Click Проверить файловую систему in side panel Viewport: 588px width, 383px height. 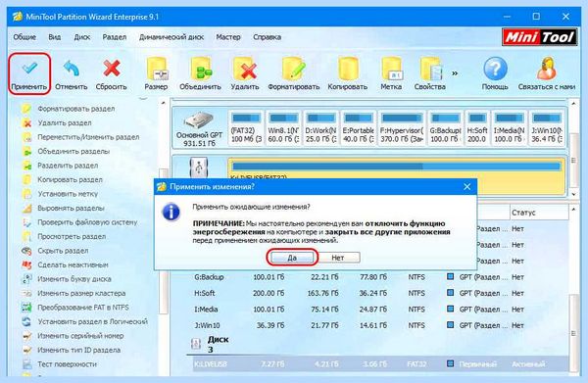[x=87, y=222]
